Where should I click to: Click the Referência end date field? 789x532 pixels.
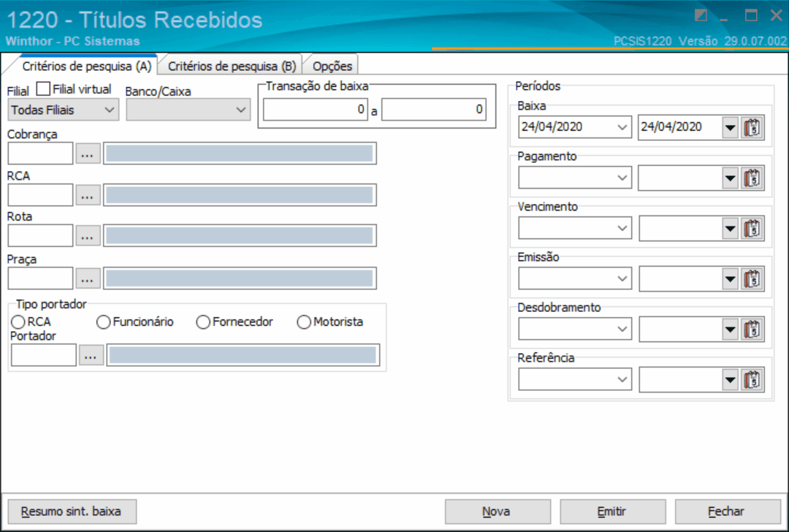[680, 379]
